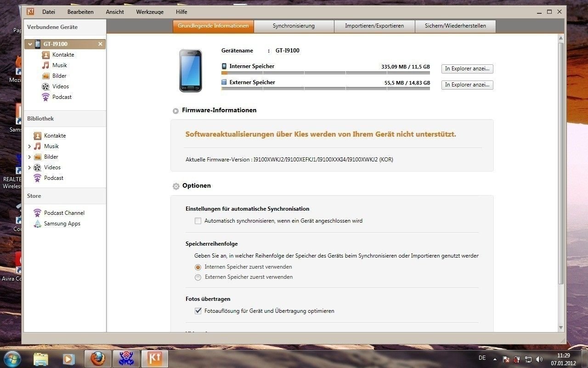This screenshot has height=368, width=588.
Task: Click the Kies logo icon in title bar
Action: pyautogui.click(x=30, y=11)
